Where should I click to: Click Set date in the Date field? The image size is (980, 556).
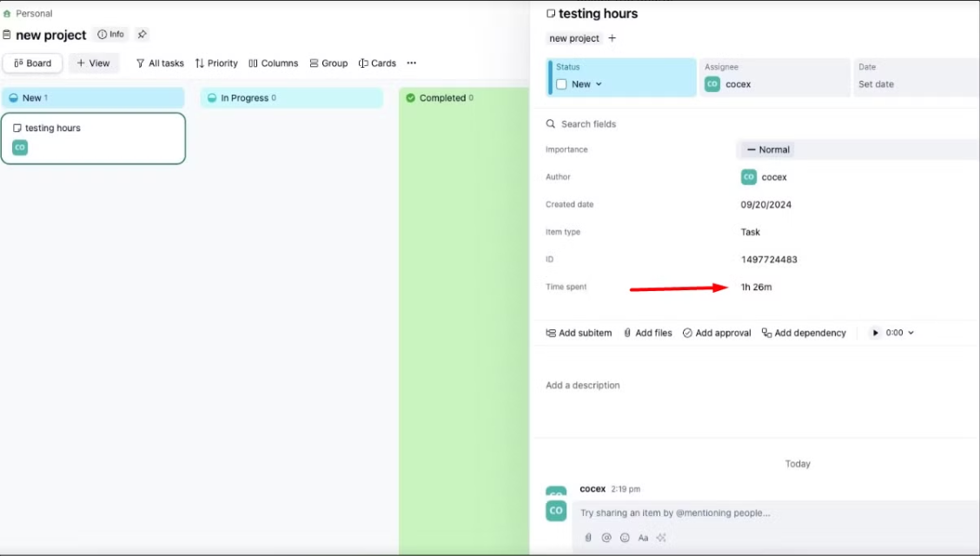point(876,84)
